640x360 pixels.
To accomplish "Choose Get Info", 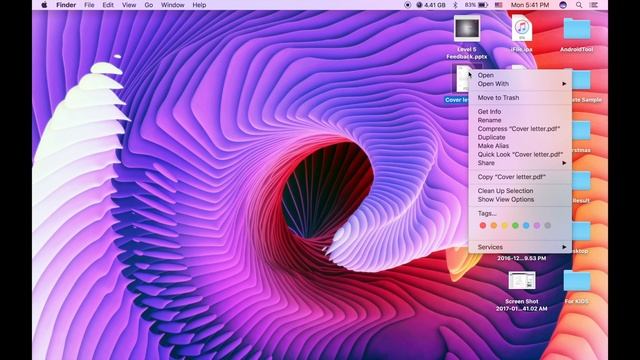I will click(x=520, y=111).
